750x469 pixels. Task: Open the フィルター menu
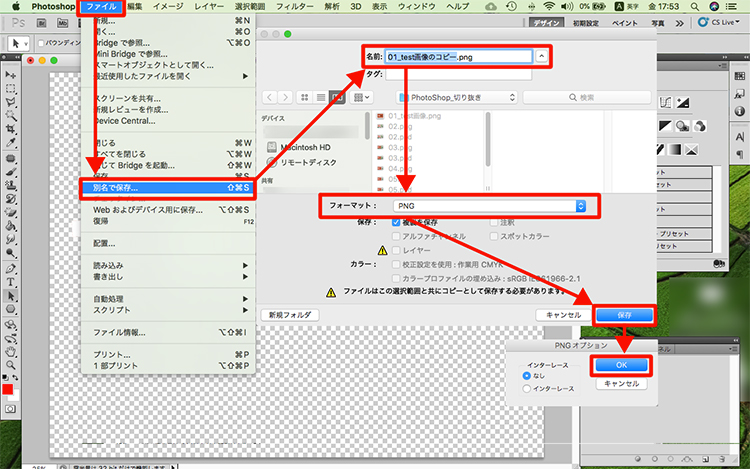click(295, 7)
